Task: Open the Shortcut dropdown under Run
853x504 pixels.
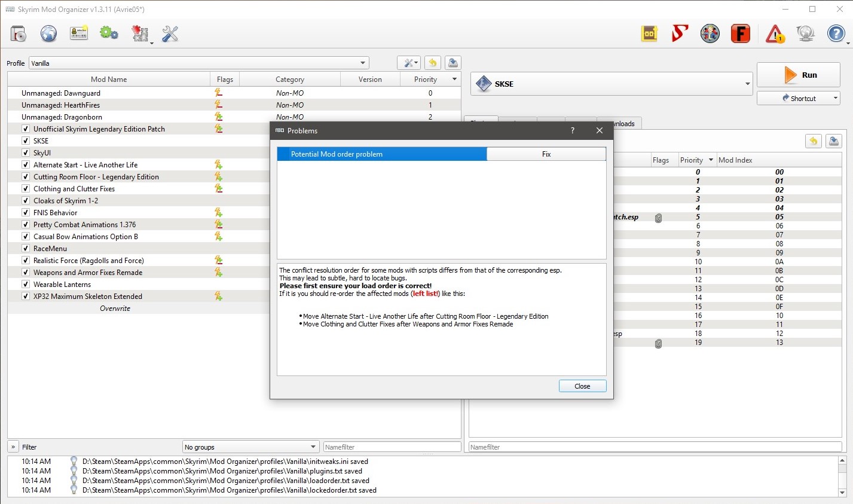Action: pos(799,99)
